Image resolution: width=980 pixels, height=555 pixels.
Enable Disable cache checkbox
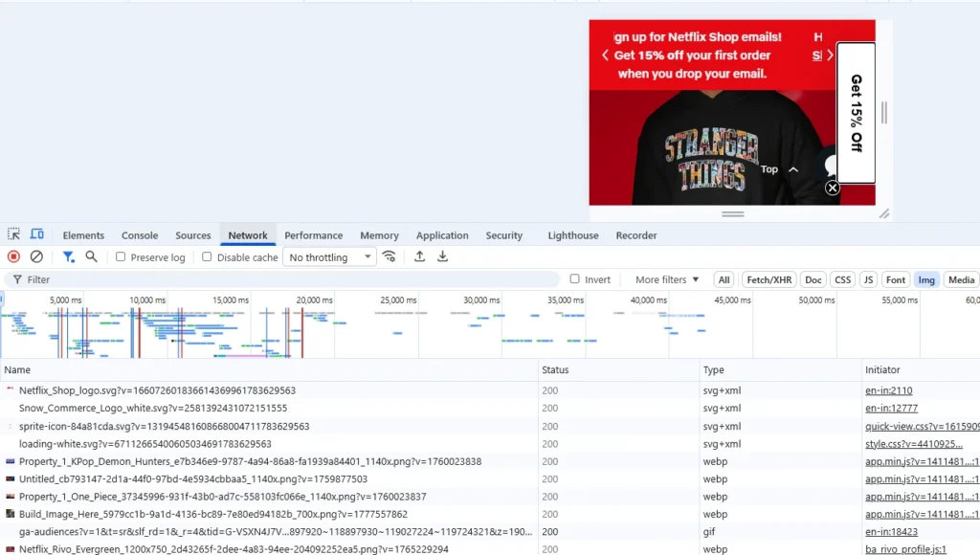[207, 256]
